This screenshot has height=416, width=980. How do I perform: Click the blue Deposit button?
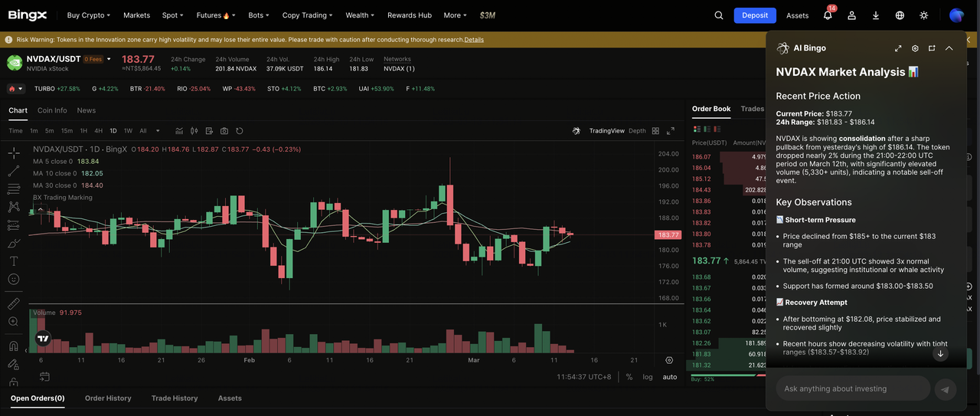pyautogui.click(x=754, y=15)
